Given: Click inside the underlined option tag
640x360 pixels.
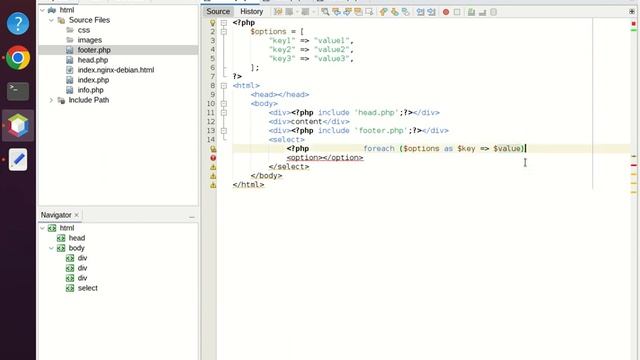Looking at the screenshot, I should click(324, 158).
